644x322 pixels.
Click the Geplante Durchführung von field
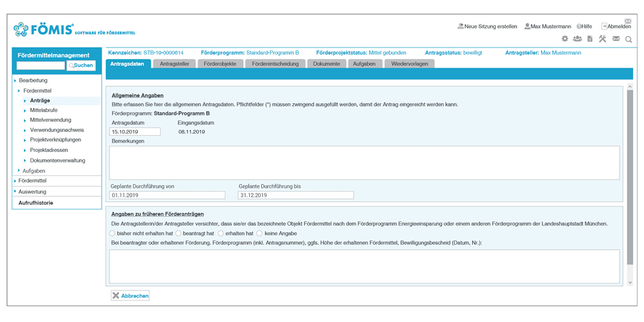[x=167, y=195]
